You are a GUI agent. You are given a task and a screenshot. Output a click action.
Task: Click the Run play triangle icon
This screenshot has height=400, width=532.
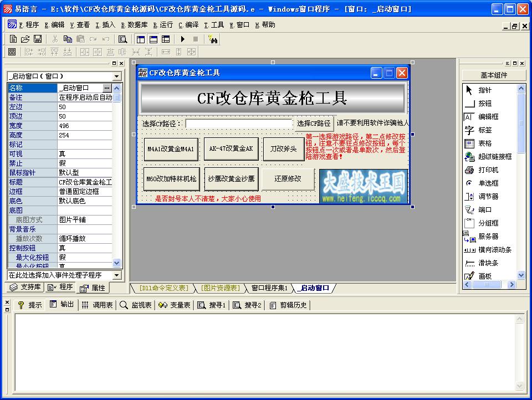click(183, 39)
